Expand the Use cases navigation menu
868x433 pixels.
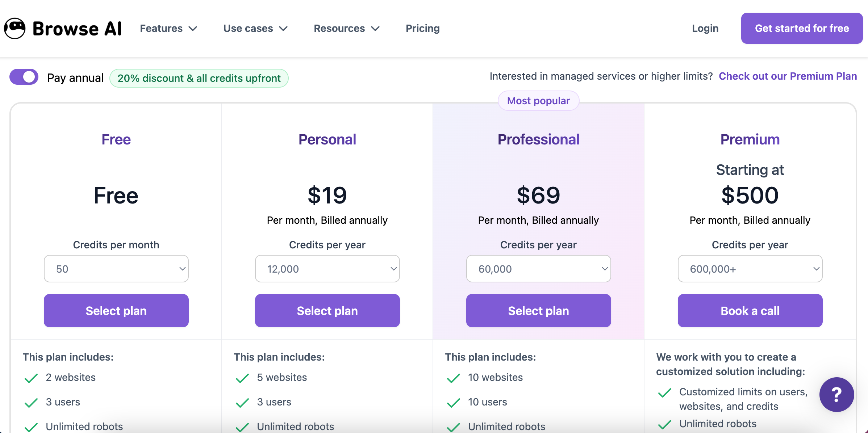coord(255,28)
